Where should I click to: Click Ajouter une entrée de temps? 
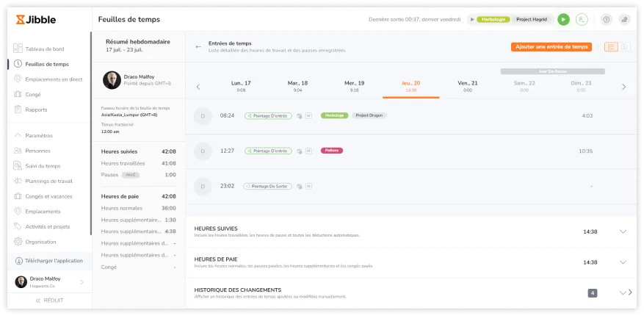coord(551,47)
